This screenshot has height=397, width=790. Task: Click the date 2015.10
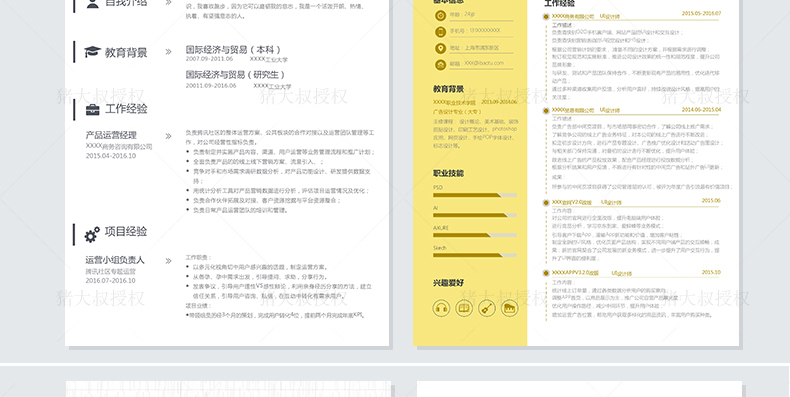pos(711,272)
